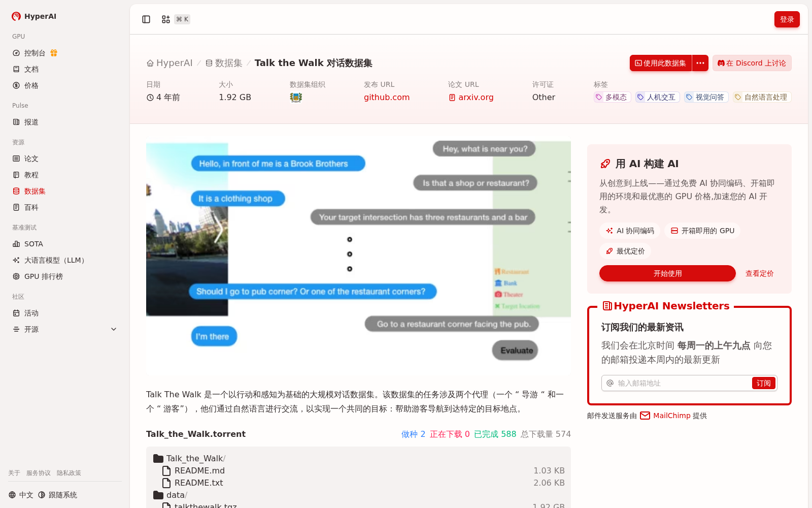Click 开箱即用的 GPU chip
812x508 pixels.
point(702,231)
